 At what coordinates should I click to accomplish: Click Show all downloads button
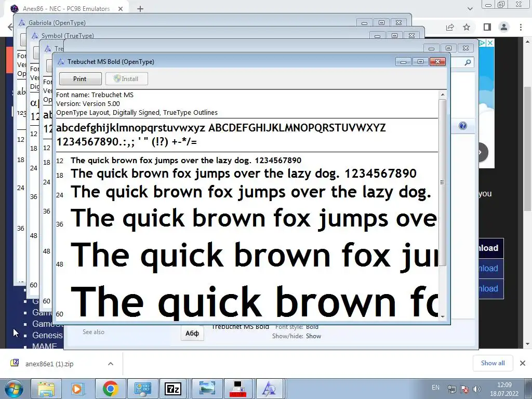tap(493, 363)
